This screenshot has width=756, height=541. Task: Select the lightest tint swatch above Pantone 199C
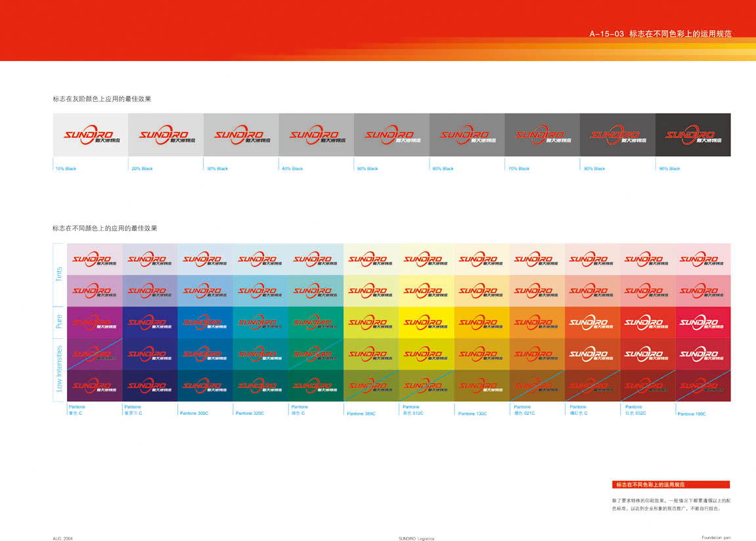(703, 259)
